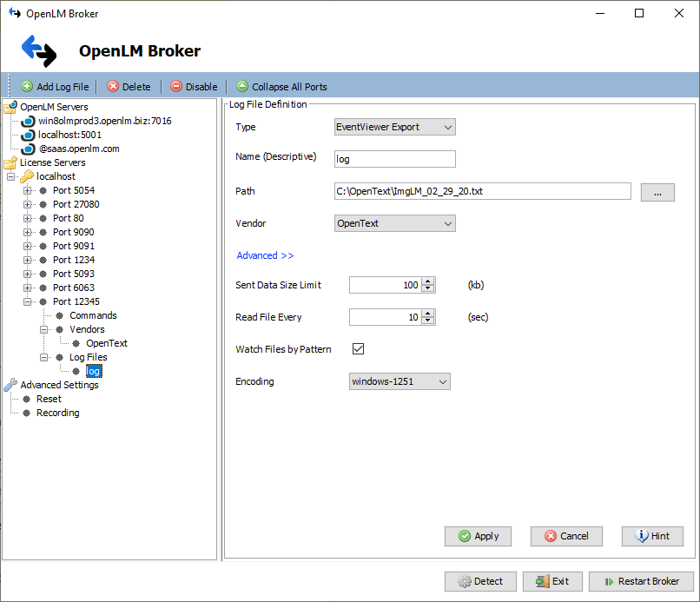
Task: Click the Path text input field
Action: [x=482, y=191]
